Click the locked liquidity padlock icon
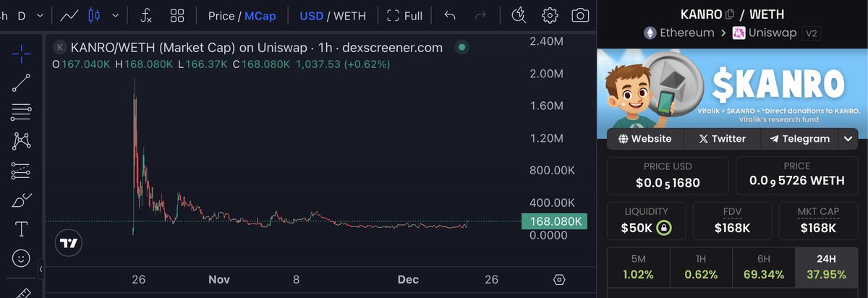This screenshot has height=298, width=868. [663, 228]
